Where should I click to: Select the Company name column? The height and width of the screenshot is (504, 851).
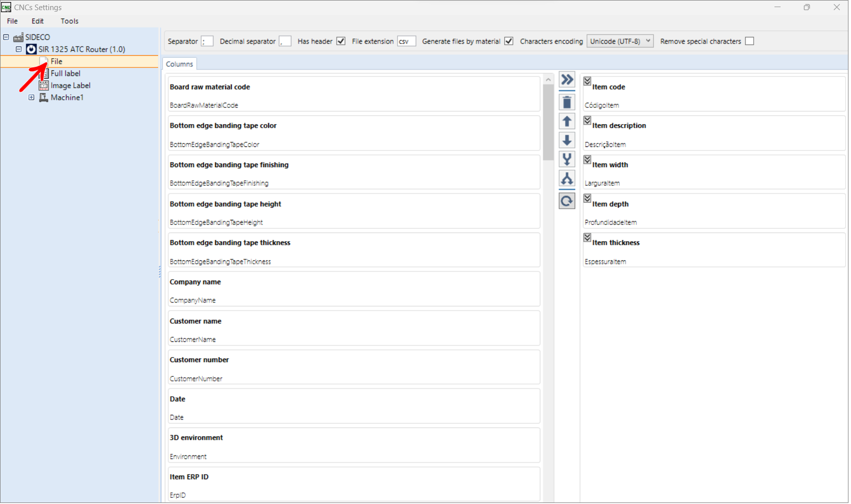[x=355, y=290]
